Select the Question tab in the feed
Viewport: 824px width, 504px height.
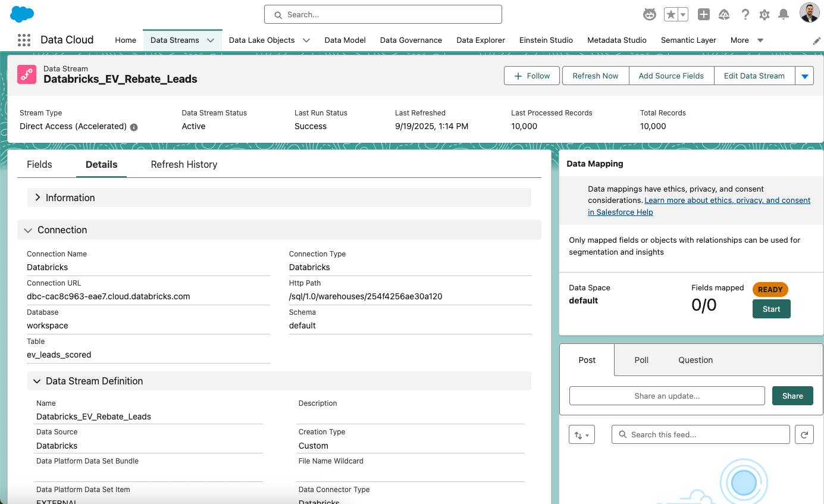click(x=695, y=360)
